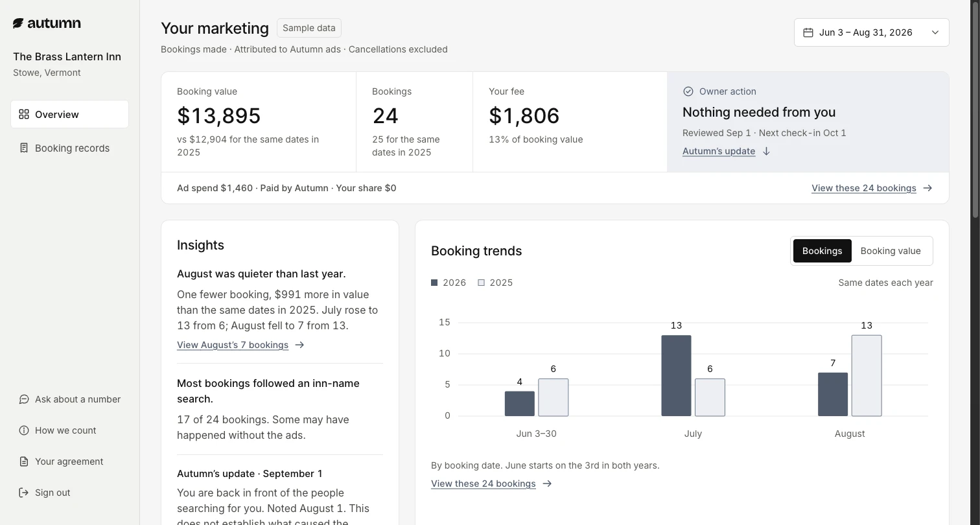Click the Ask about a number chat icon
This screenshot has height=525, width=980.
pos(24,399)
